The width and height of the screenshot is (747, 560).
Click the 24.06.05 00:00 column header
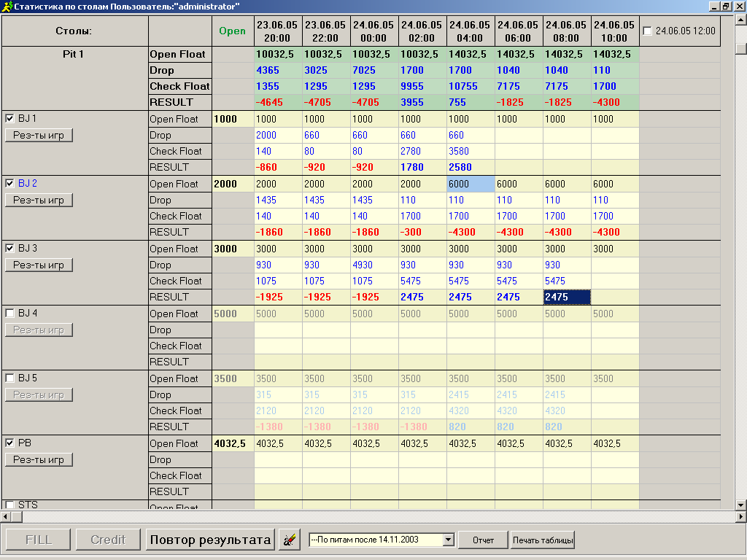374,31
